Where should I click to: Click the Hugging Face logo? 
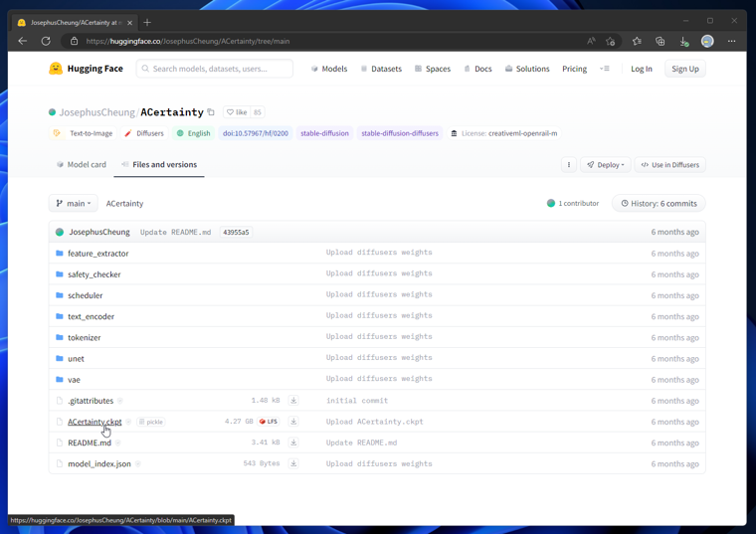86,69
